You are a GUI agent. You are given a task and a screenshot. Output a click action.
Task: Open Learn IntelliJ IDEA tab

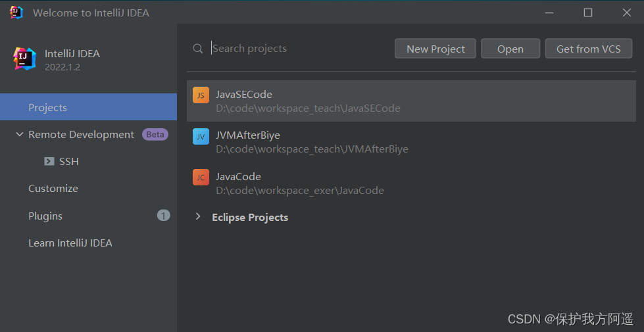point(88,243)
